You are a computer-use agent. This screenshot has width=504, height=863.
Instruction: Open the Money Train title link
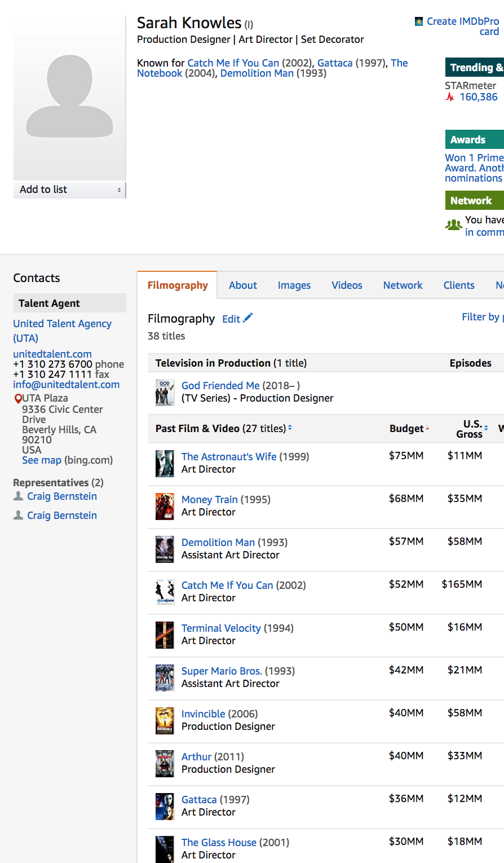210,500
